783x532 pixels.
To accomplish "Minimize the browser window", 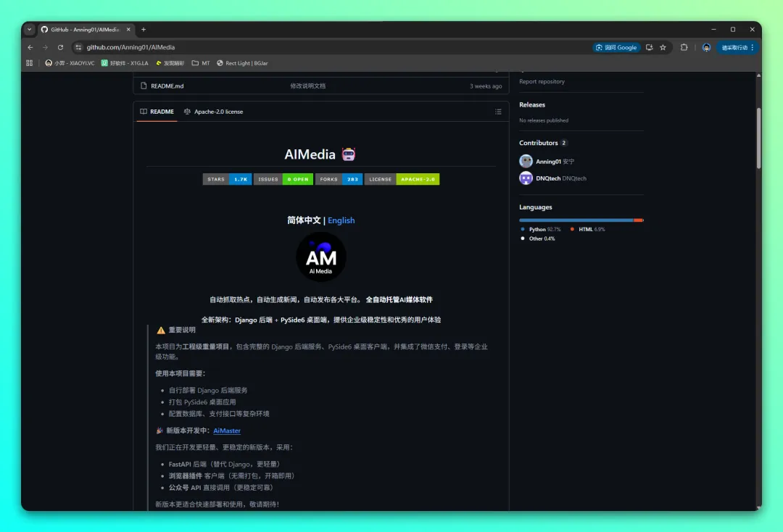I will click(713, 30).
